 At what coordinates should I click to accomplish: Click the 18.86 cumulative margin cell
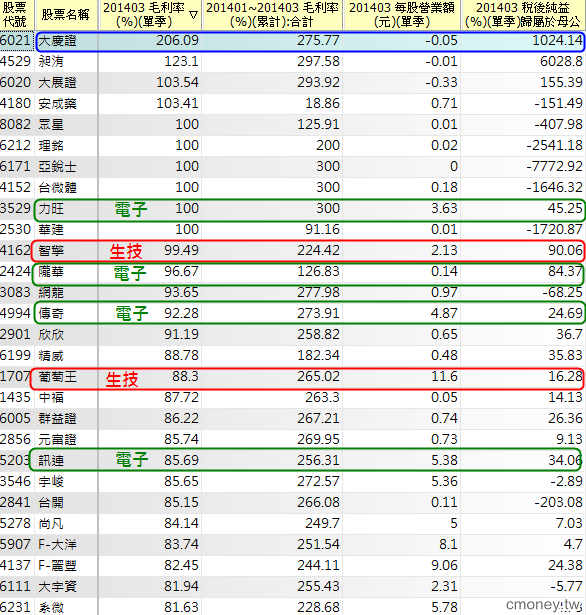point(322,104)
